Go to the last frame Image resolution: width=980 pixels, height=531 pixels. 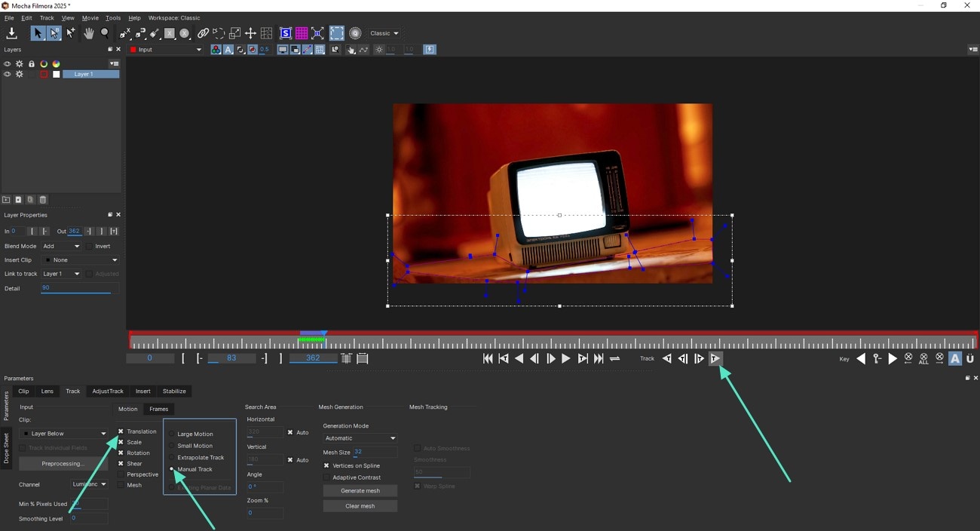599,359
